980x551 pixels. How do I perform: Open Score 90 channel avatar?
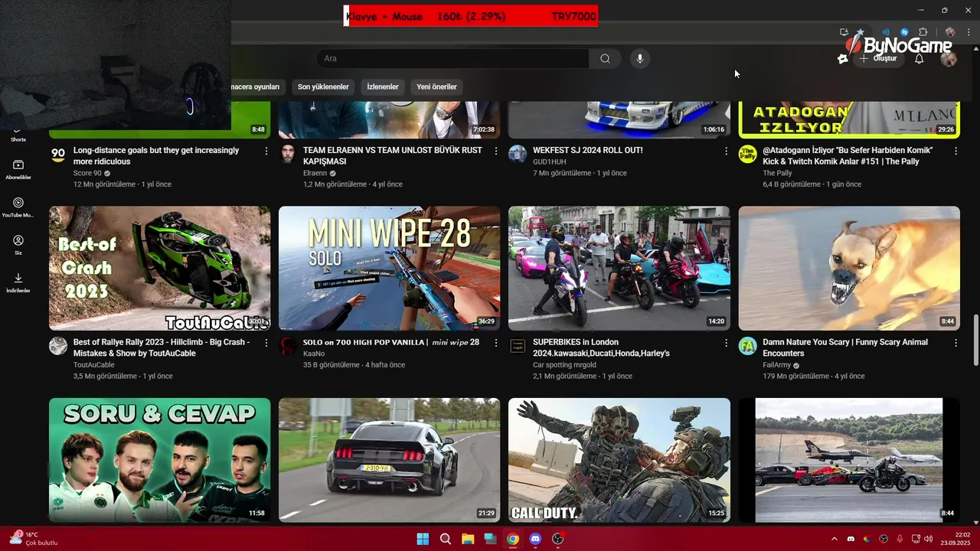pyautogui.click(x=58, y=154)
